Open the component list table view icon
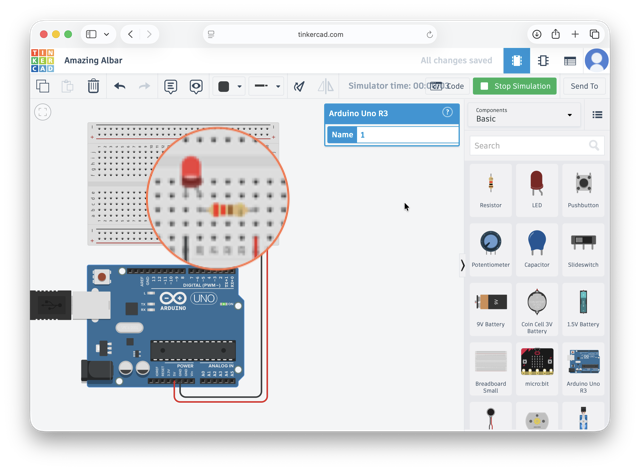The image size is (640, 471). pyautogui.click(x=570, y=61)
